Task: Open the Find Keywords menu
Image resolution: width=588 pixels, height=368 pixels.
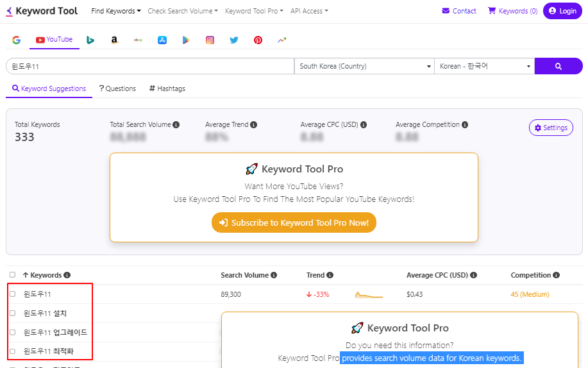Action: (116, 11)
